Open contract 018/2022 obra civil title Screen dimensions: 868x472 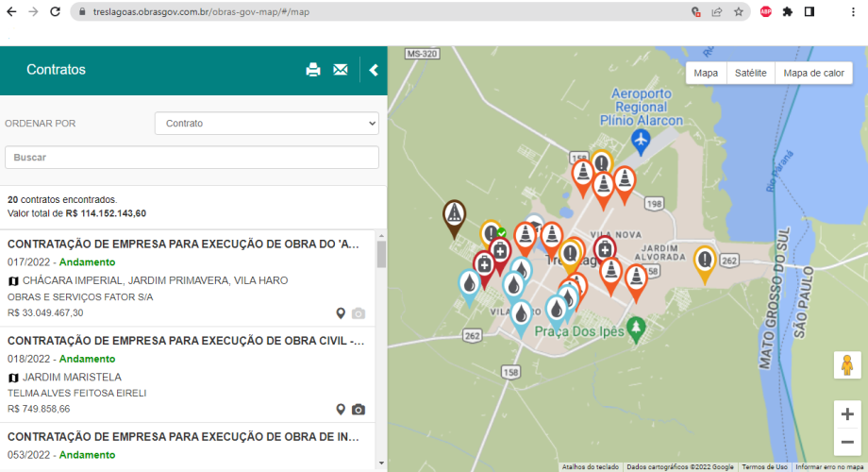click(x=186, y=341)
